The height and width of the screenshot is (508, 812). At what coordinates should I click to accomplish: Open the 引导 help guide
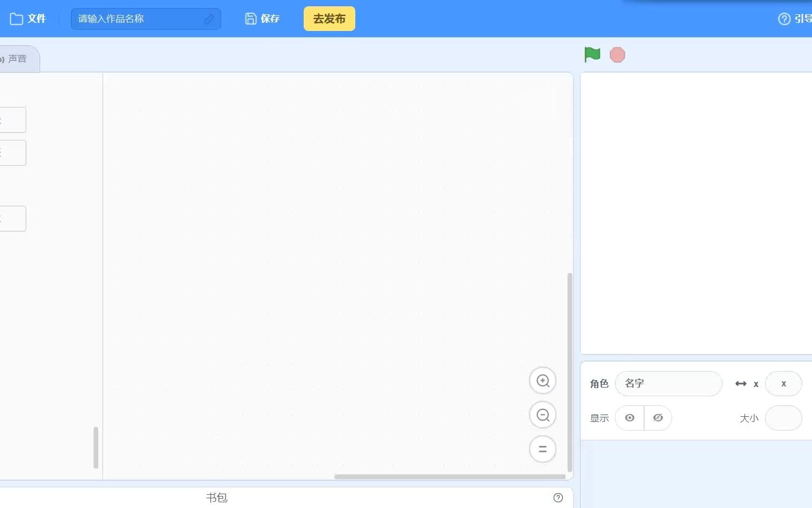click(x=795, y=19)
